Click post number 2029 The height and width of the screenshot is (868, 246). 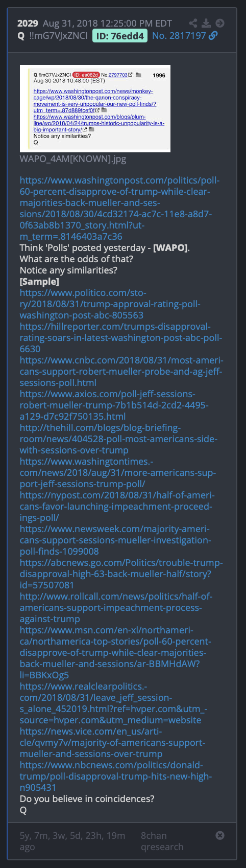28,23
